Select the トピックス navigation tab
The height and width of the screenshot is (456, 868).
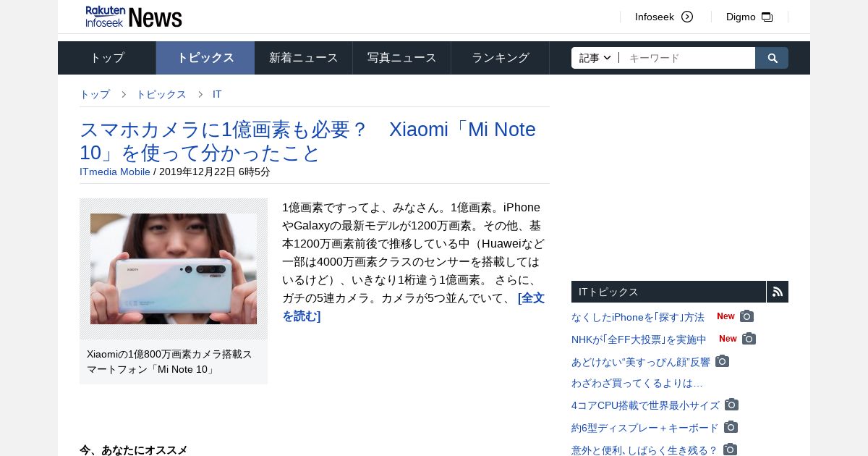tap(205, 58)
